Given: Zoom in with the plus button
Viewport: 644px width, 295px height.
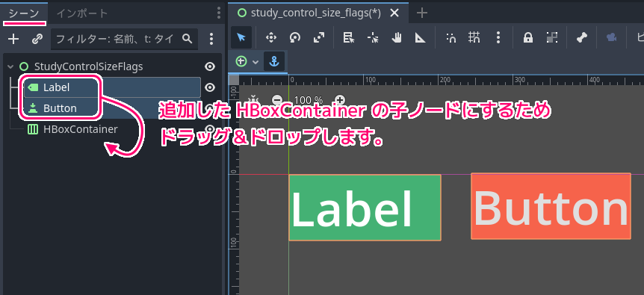Looking at the screenshot, I should (x=340, y=99).
